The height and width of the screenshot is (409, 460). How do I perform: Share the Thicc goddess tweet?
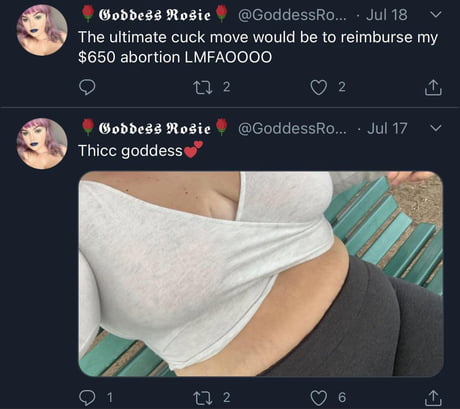tap(433, 398)
